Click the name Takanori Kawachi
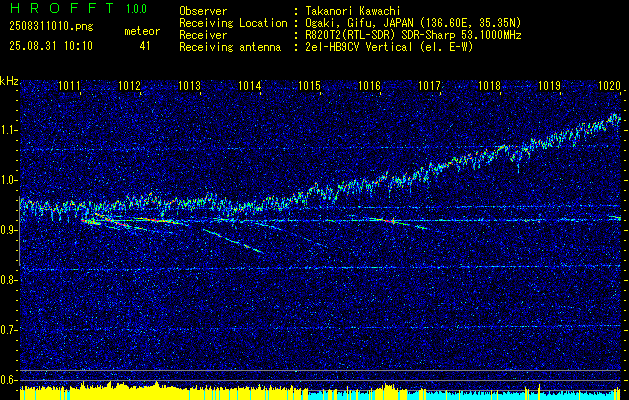Screen dimensions: 629x400 pos(351,11)
